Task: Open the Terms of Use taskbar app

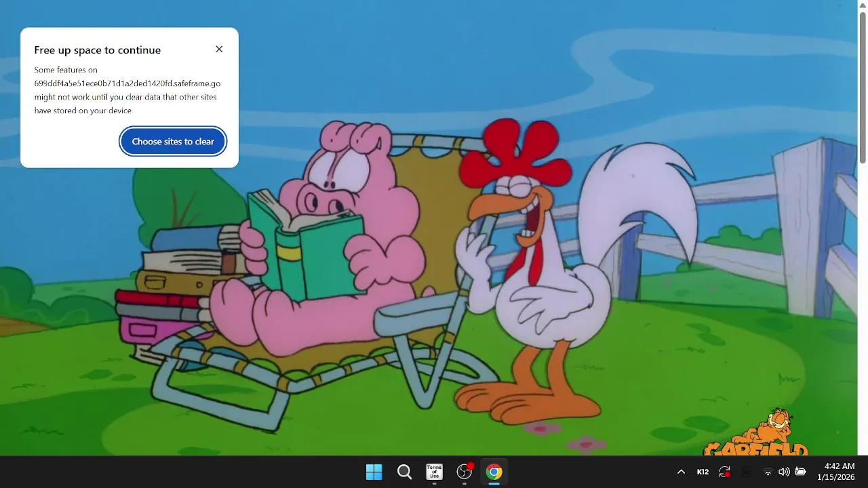Action: pyautogui.click(x=434, y=472)
